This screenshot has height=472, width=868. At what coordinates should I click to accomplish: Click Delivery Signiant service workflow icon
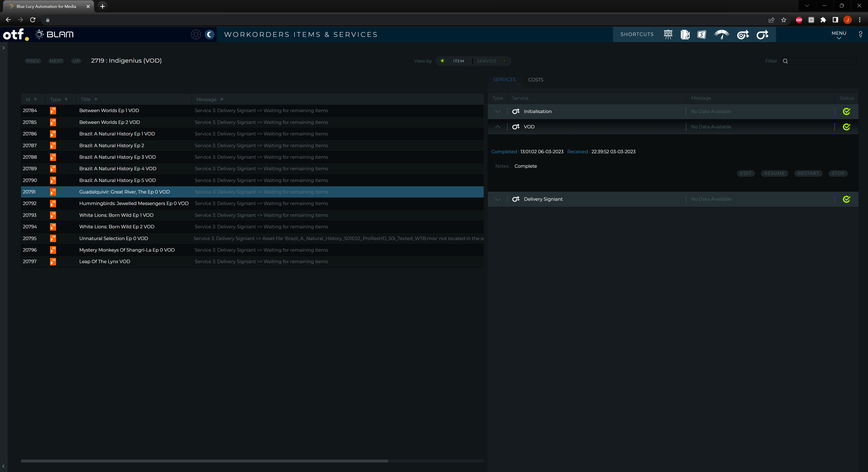516,199
